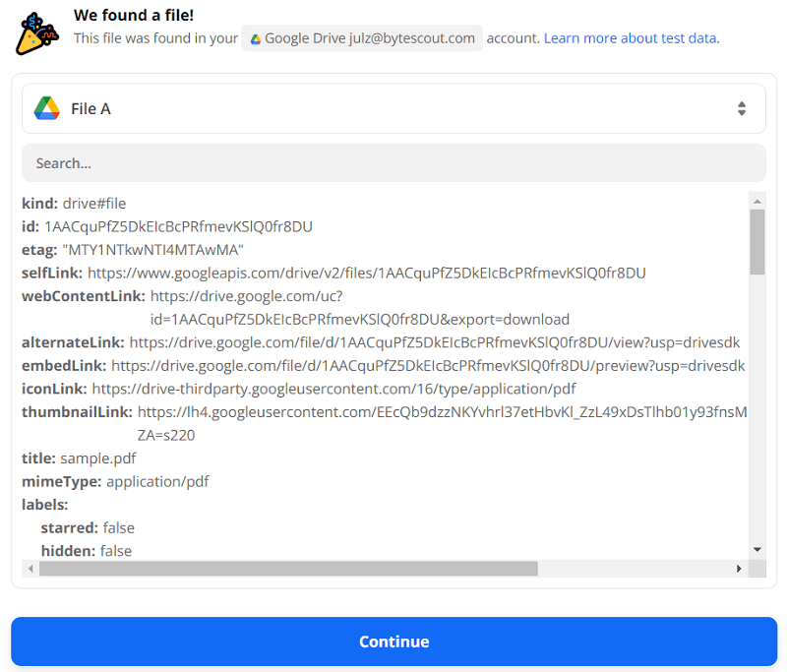Click the labels field group
Screen dimensions: 787x672
point(44,505)
